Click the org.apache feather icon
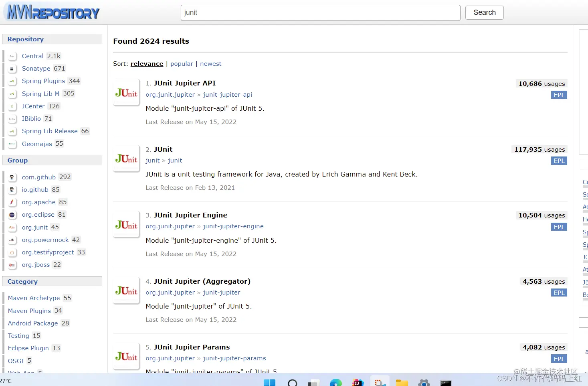 point(12,202)
